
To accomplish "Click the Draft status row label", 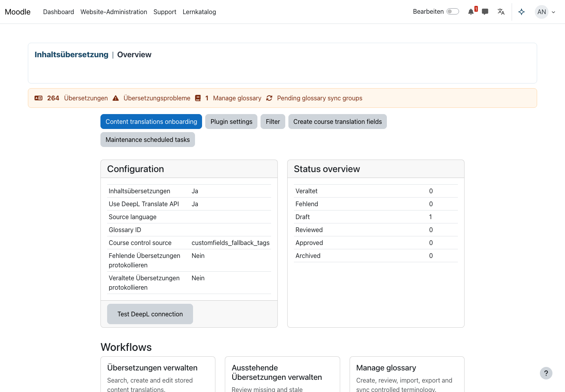I will click(x=303, y=217).
